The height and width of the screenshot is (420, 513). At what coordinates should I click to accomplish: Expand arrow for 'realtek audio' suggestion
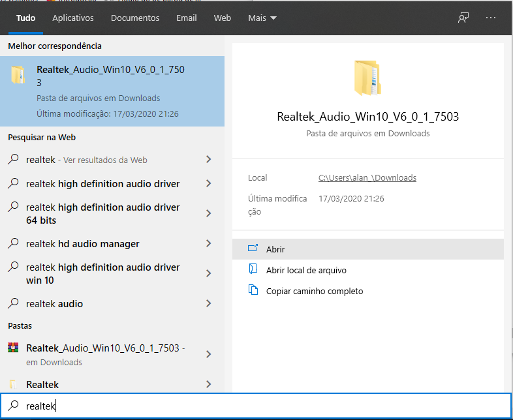(x=208, y=304)
